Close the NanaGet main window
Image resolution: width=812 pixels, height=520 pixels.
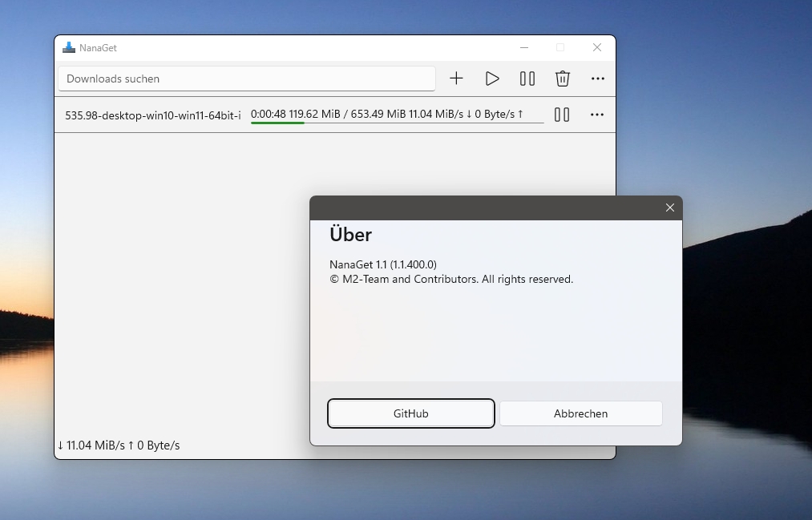[x=597, y=47]
